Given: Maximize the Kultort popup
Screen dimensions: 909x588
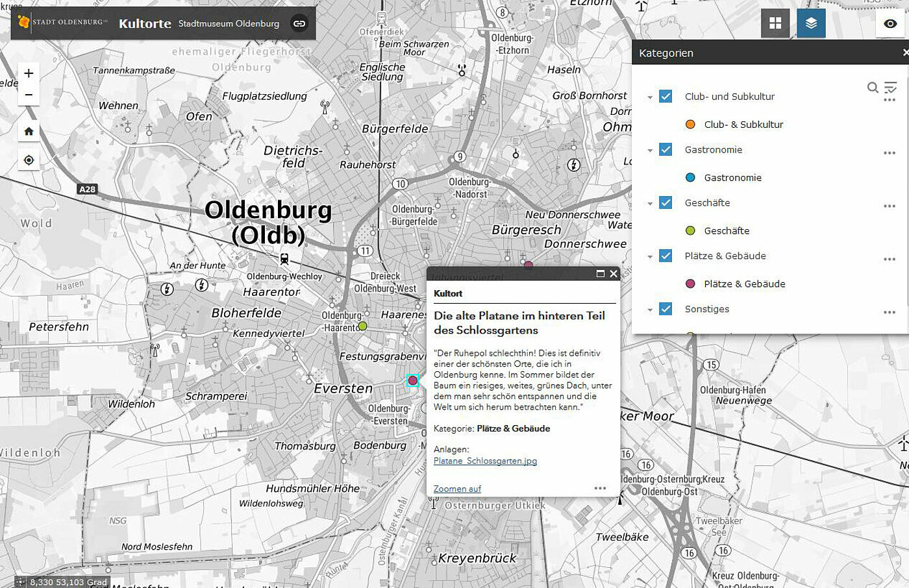Looking at the screenshot, I should 601,274.
